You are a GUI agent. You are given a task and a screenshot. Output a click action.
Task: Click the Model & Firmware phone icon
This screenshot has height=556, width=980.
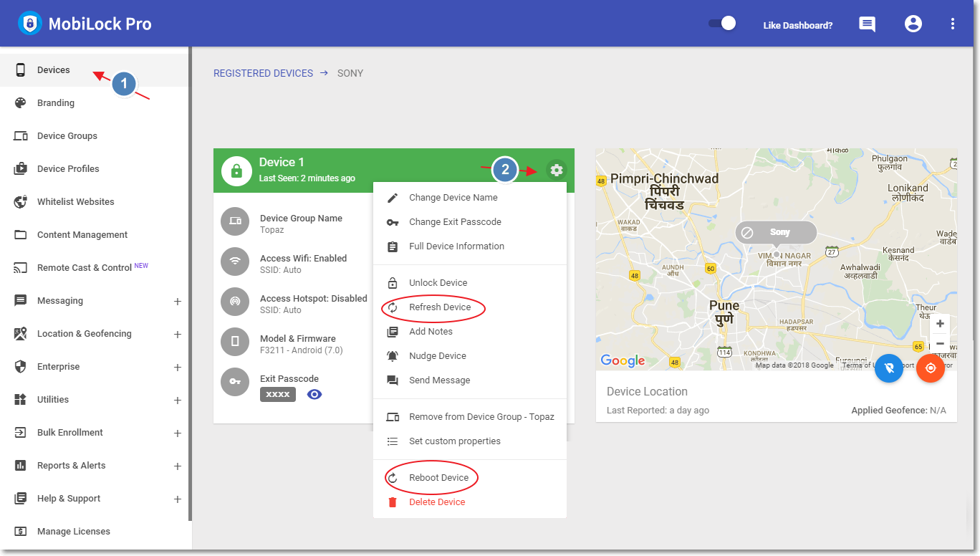click(235, 342)
